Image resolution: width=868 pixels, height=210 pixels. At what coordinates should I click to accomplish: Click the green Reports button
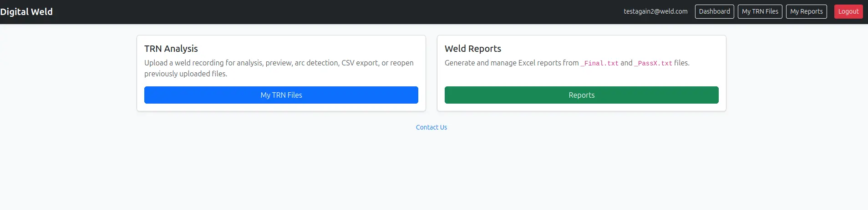[581, 95]
